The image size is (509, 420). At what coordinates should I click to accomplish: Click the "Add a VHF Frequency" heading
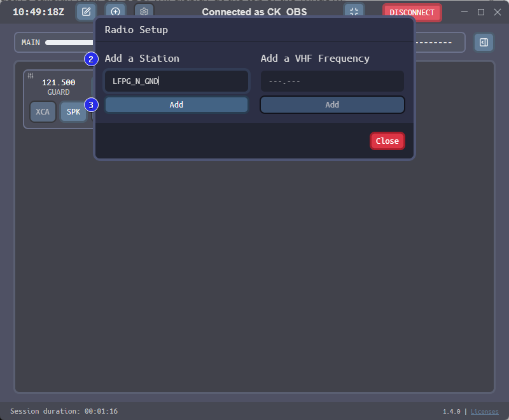[315, 59]
